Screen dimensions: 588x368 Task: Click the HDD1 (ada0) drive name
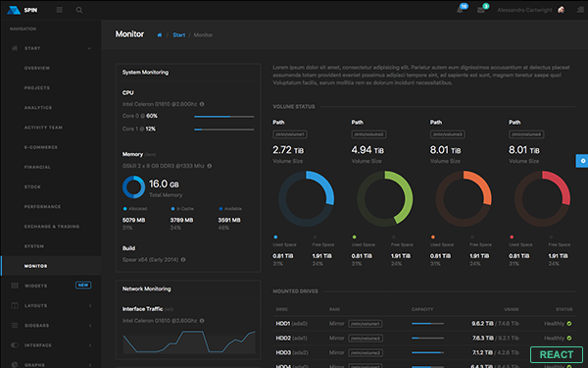pyautogui.click(x=292, y=323)
